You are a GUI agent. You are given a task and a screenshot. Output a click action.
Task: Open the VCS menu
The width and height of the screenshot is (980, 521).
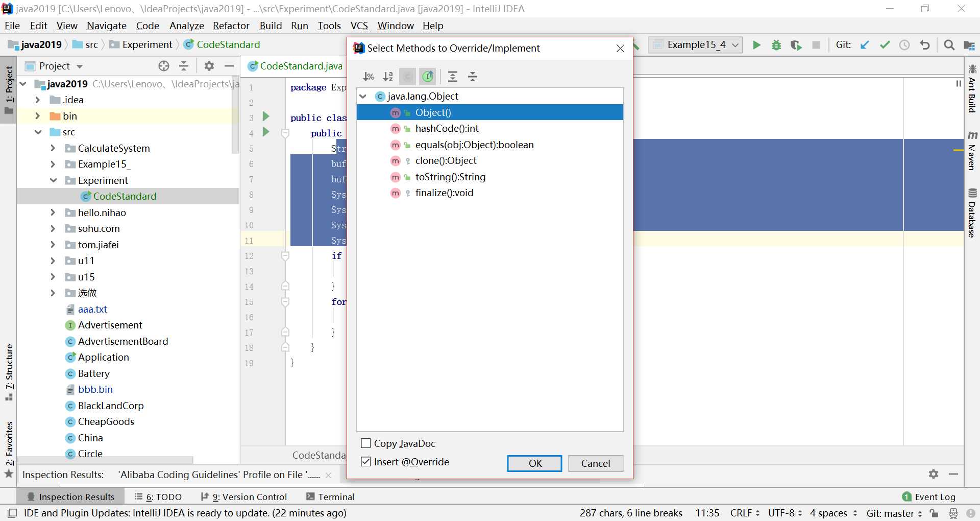[x=359, y=26]
